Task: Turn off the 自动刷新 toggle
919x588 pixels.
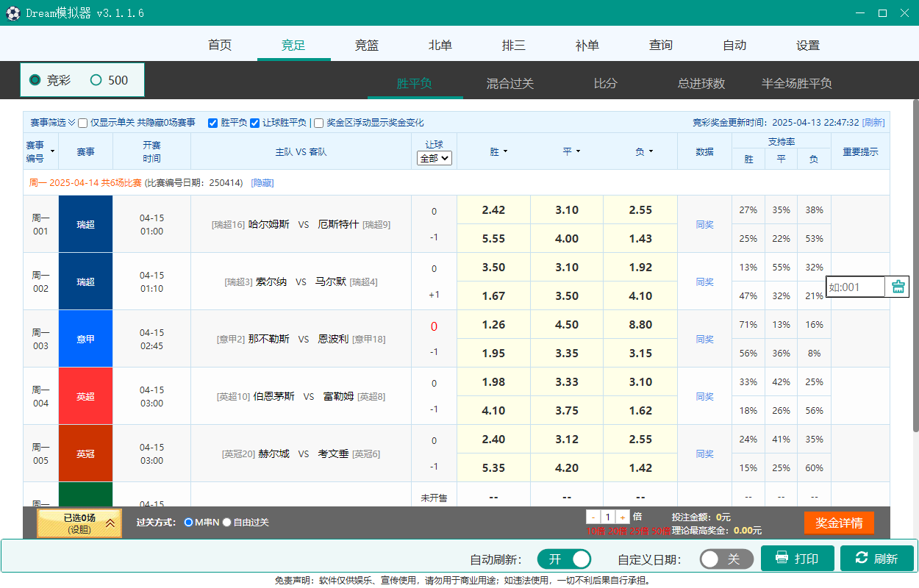Action: [x=564, y=559]
